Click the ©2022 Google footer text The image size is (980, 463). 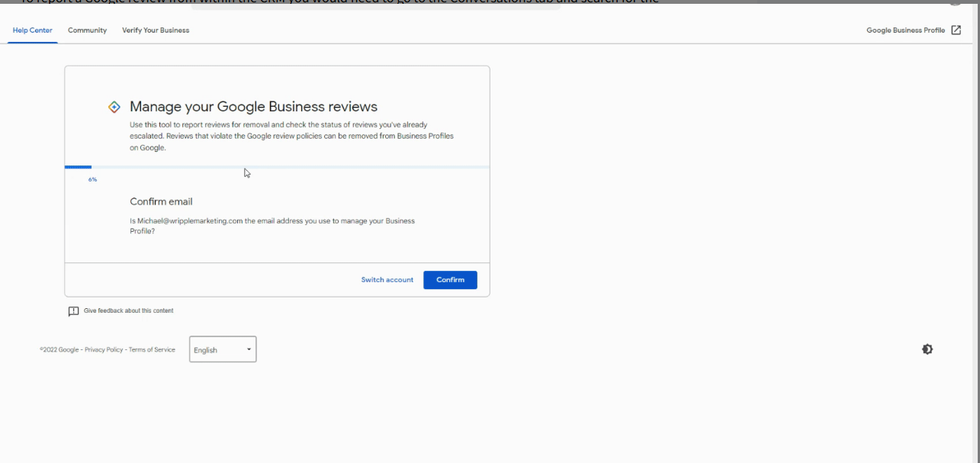click(59, 350)
